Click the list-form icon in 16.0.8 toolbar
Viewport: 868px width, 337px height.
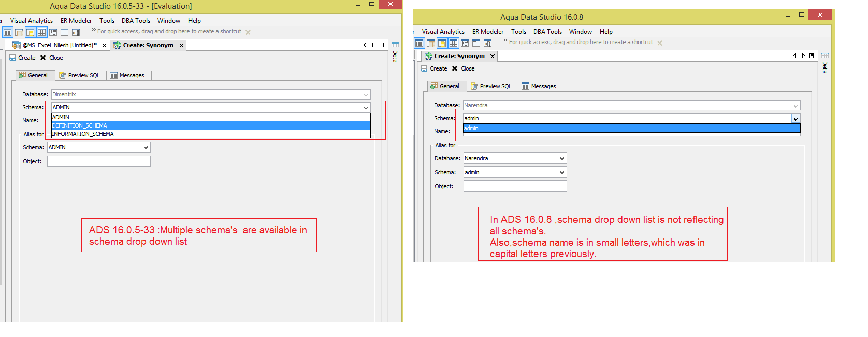476,43
